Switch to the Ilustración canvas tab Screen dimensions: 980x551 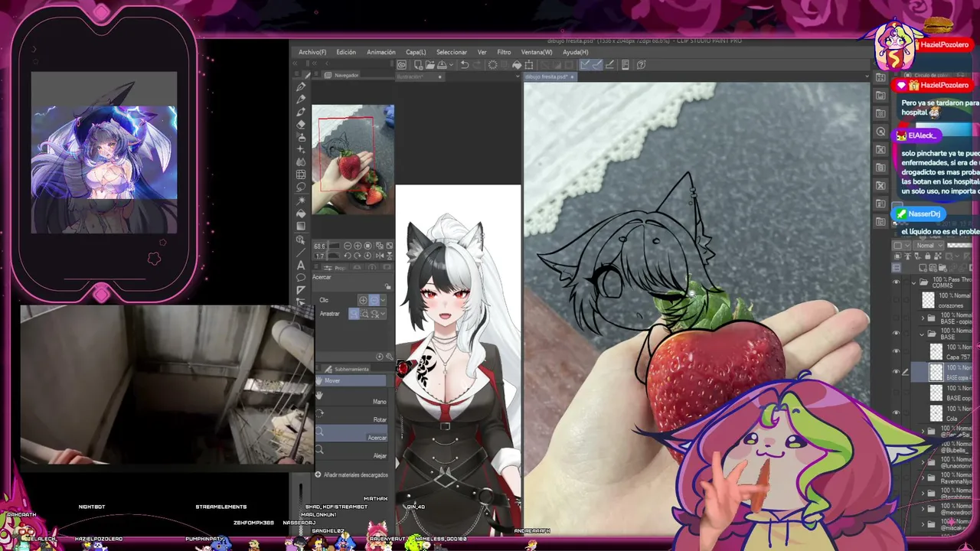[420, 77]
